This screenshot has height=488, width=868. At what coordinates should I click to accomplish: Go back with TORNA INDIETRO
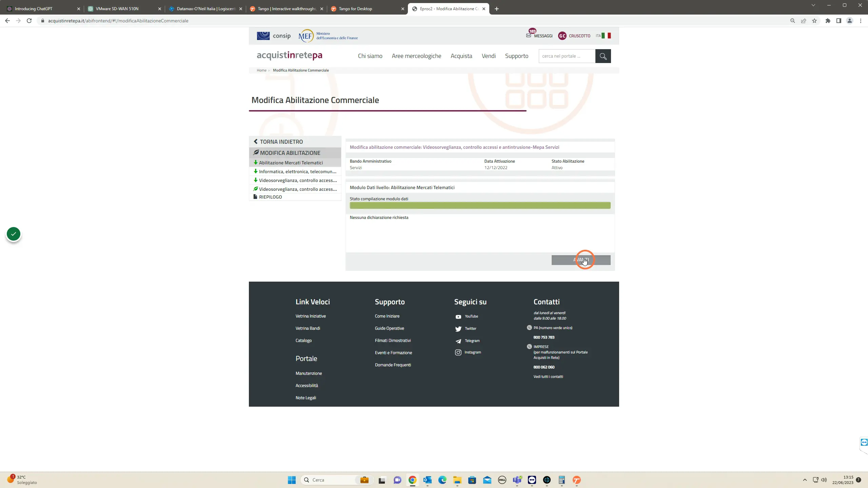295,142
